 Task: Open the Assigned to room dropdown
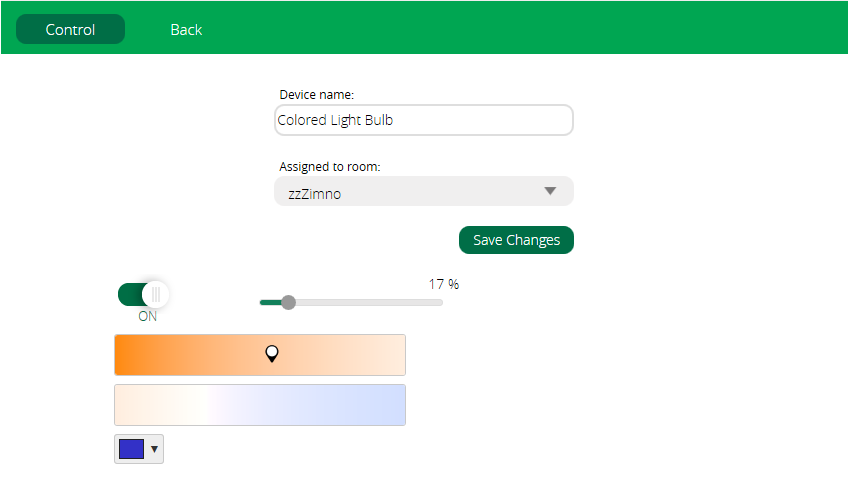[423, 192]
